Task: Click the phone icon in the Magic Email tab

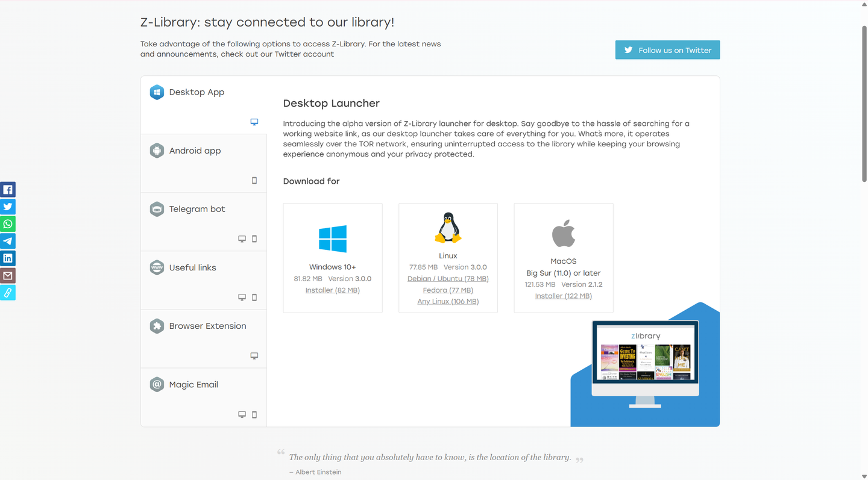Action: click(x=254, y=414)
